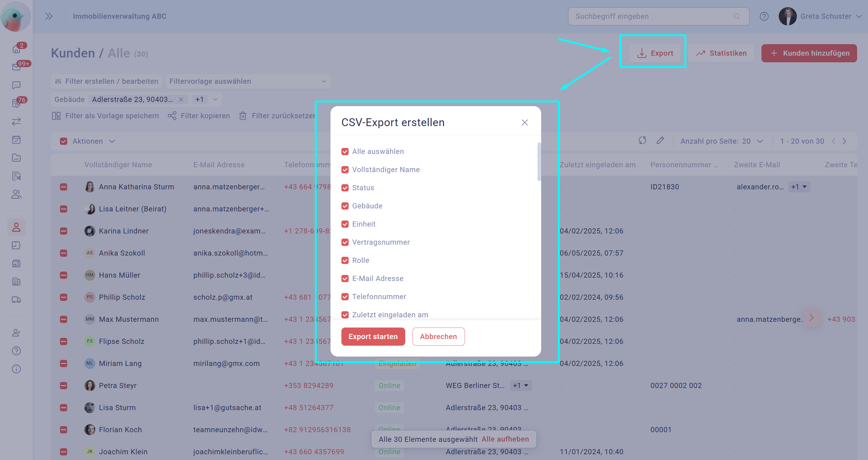Toggle the select-all checkbox next to Aktionen
This screenshot has height=460, width=868.
[63, 142]
